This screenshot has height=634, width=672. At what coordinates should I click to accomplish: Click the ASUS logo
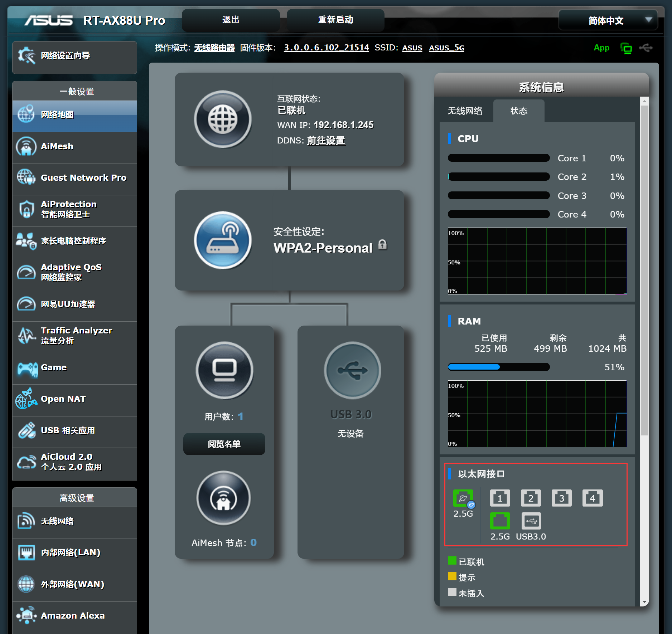(x=48, y=20)
